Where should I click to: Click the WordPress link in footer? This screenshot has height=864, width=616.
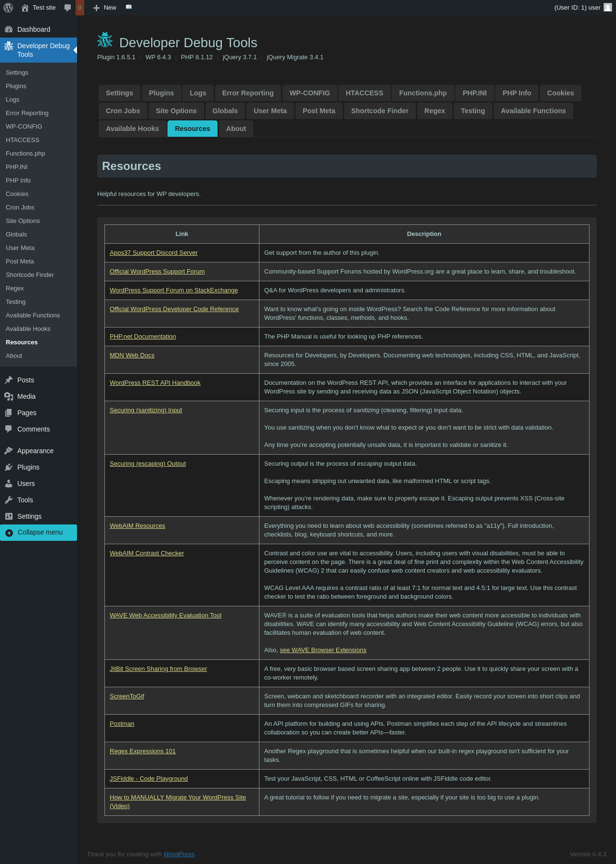tap(179, 854)
